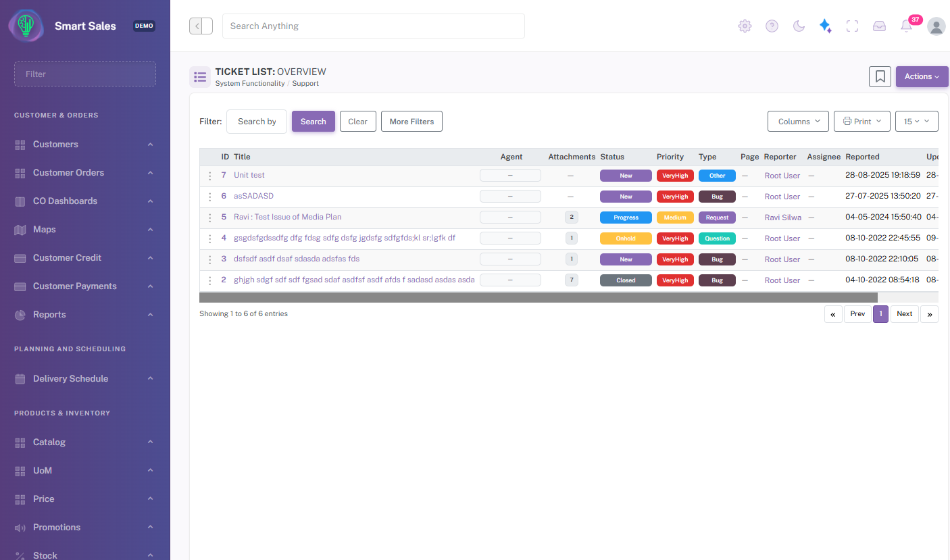
Task: Click reporter Ravi Silwa link
Action: (x=783, y=218)
